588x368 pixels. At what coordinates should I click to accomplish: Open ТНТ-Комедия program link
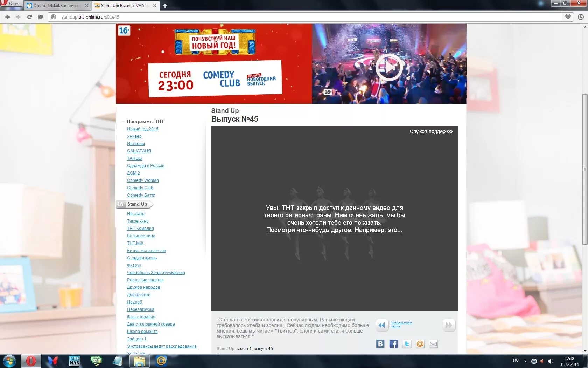click(x=140, y=229)
